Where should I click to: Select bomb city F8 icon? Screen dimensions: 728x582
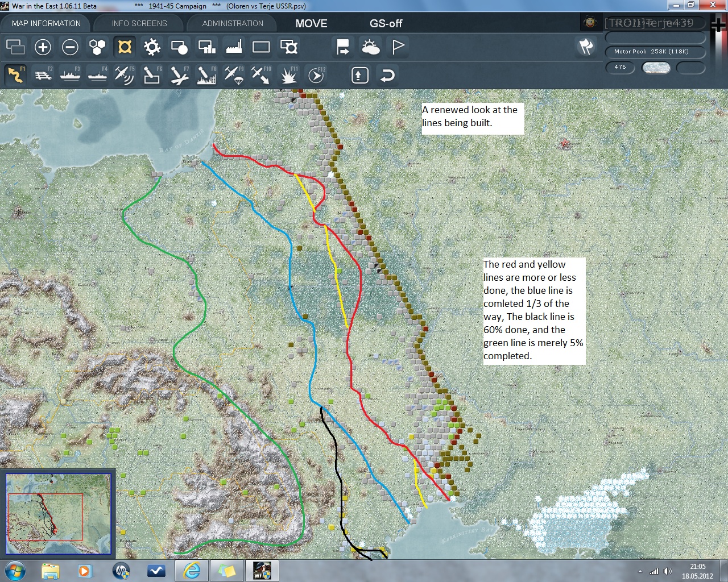point(206,75)
